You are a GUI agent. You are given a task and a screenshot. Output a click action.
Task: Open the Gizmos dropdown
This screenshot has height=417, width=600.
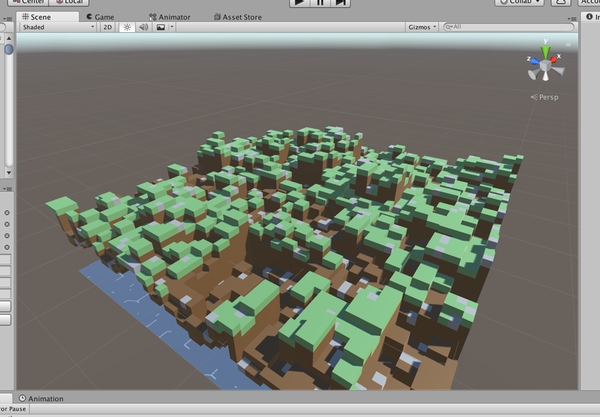coord(422,27)
